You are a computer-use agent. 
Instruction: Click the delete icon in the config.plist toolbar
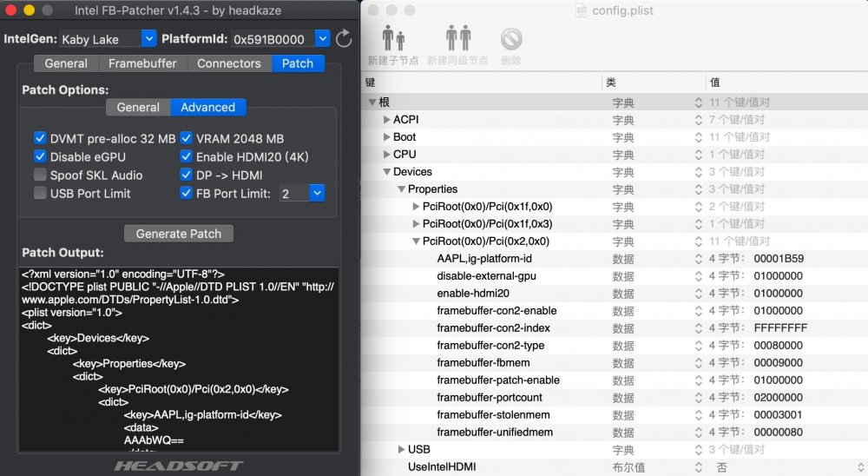(511, 39)
